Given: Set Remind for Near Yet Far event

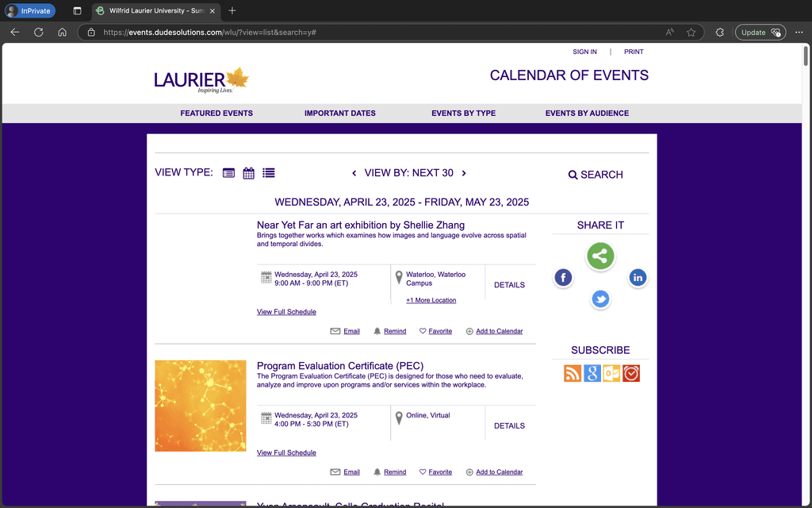Looking at the screenshot, I should click(389, 331).
